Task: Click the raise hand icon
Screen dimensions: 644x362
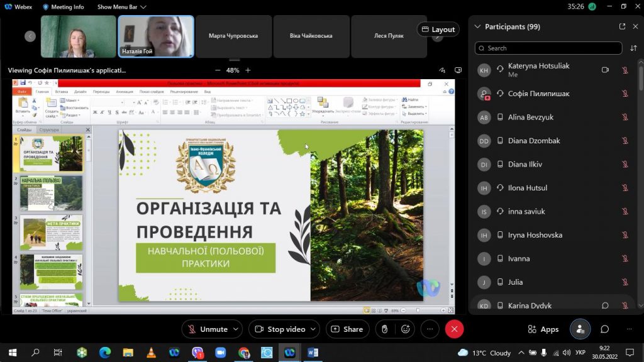Action: click(384, 329)
